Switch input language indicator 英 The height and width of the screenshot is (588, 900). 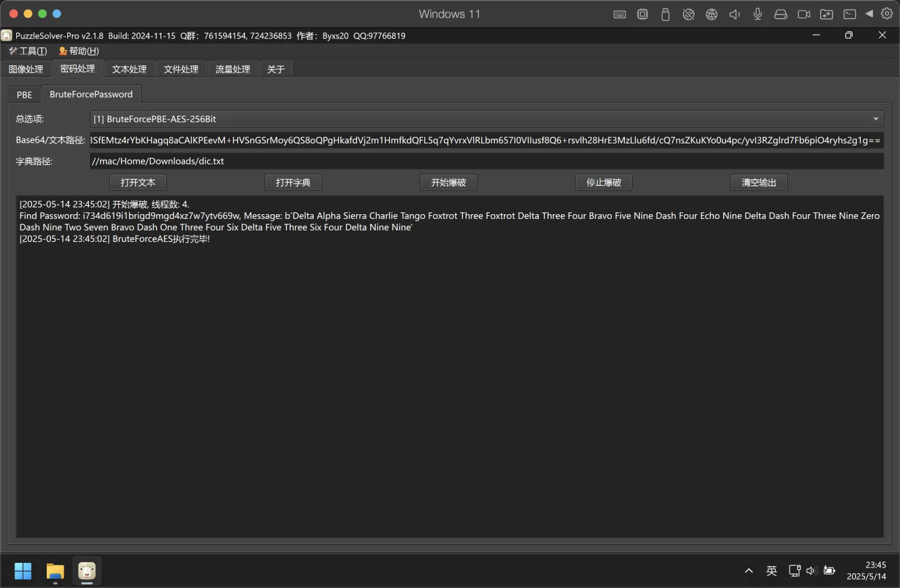pos(772,571)
